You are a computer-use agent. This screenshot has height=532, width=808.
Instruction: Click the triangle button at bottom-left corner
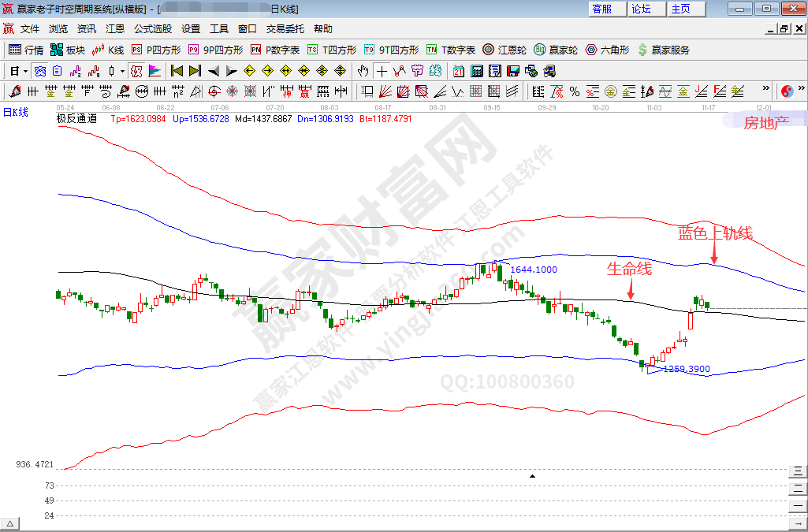point(11,524)
